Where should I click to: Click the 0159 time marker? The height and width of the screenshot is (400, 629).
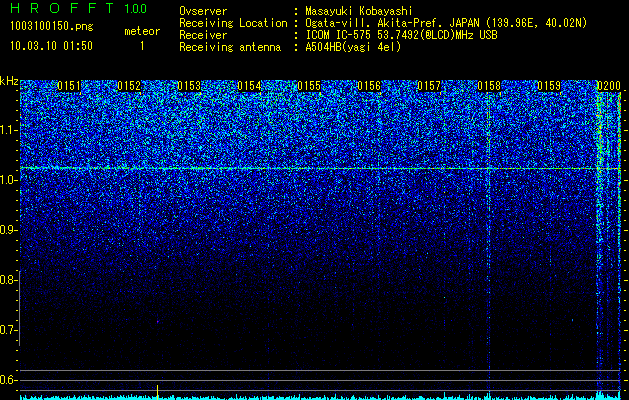pyautogui.click(x=549, y=86)
